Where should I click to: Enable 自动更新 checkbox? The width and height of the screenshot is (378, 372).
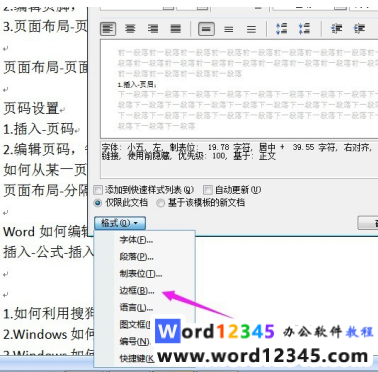pos(207,190)
